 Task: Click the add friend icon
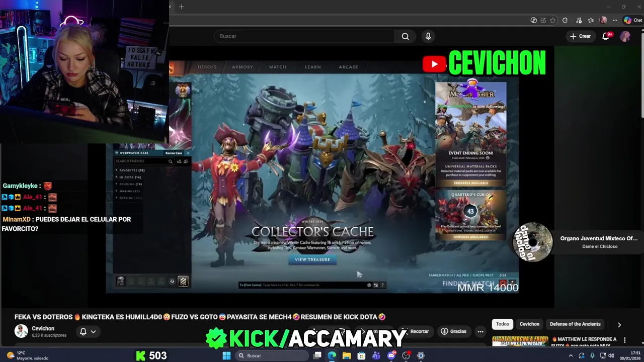coord(179,161)
